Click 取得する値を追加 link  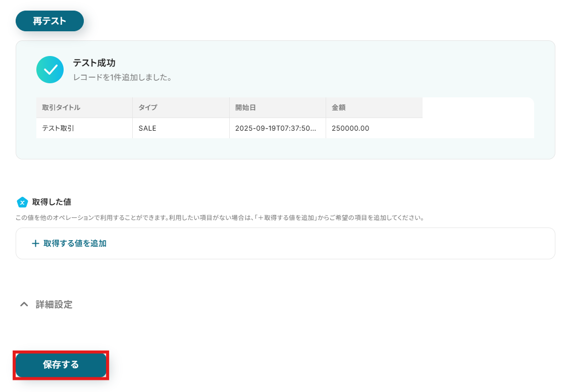coord(75,243)
